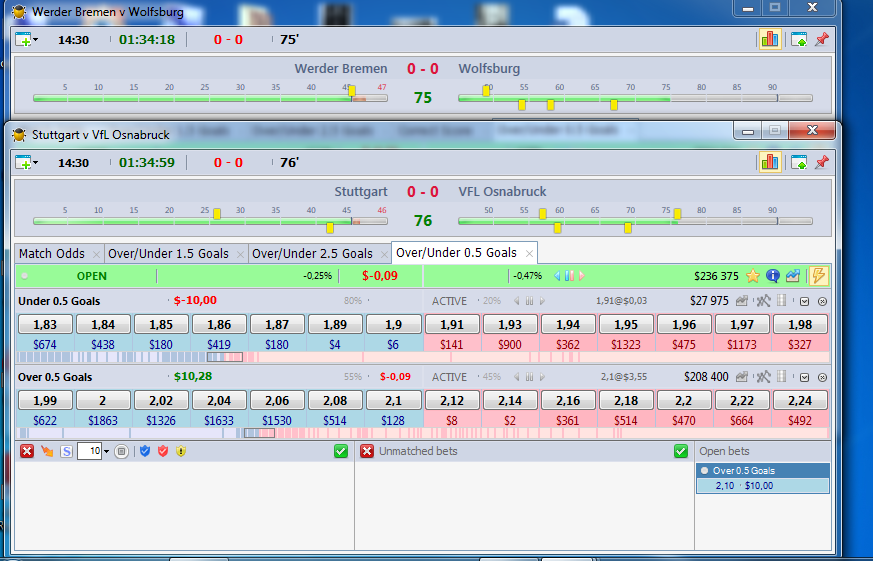Click the tools icon in Under 0.5 row

coord(763,301)
